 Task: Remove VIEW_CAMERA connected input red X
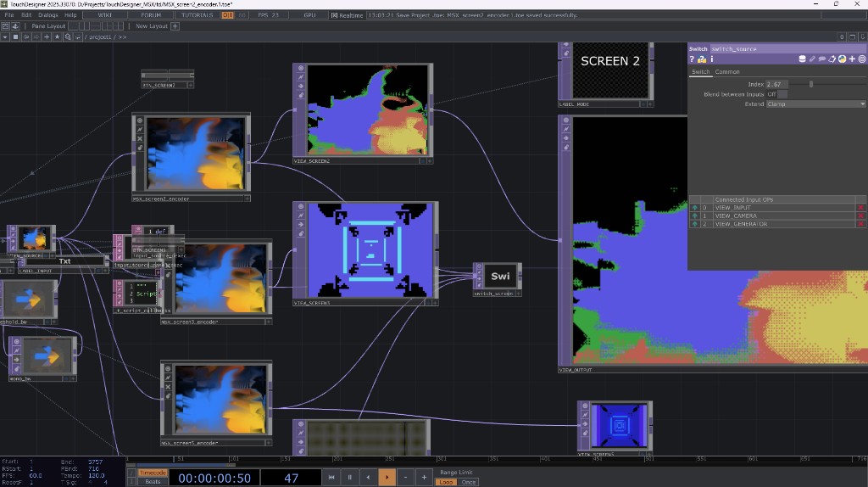[861, 216]
